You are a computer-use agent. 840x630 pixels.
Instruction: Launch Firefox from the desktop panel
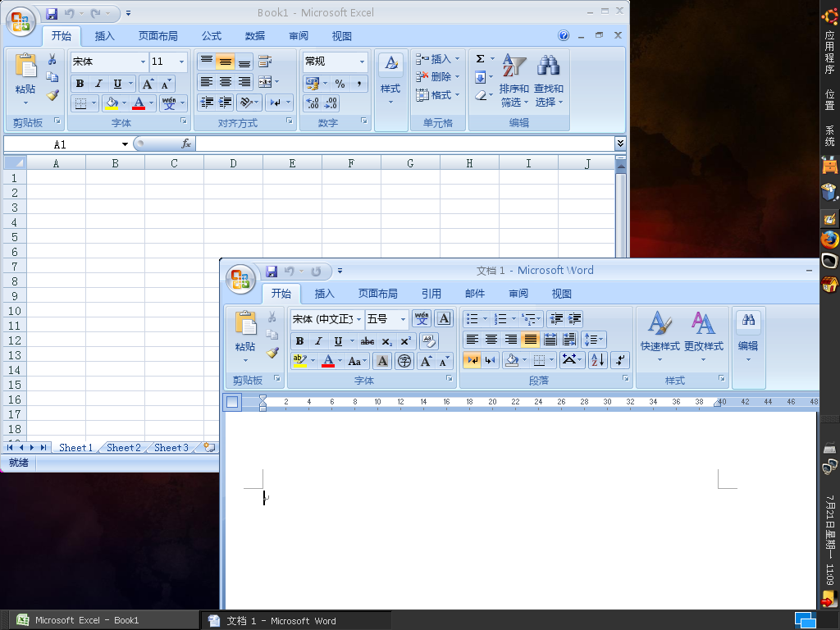(829, 239)
